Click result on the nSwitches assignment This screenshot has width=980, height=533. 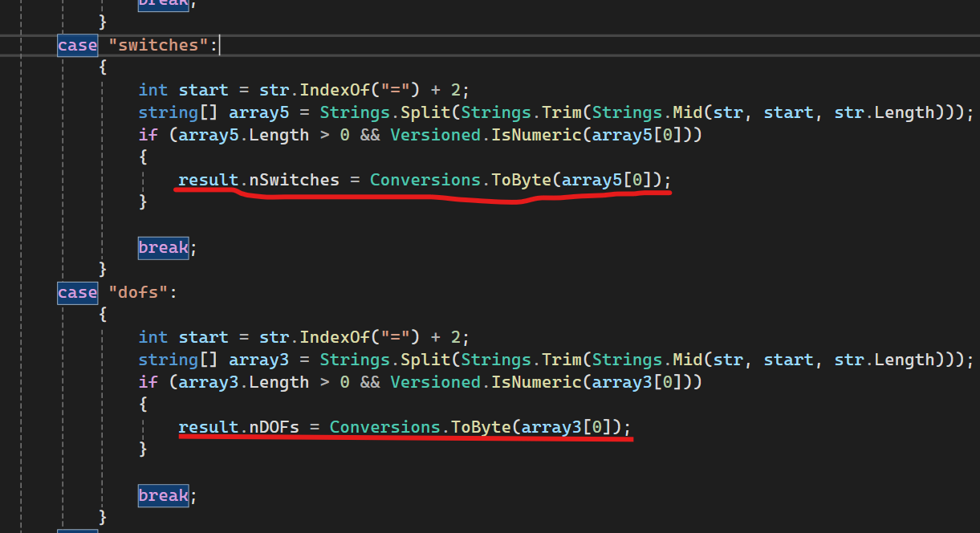[x=209, y=180]
